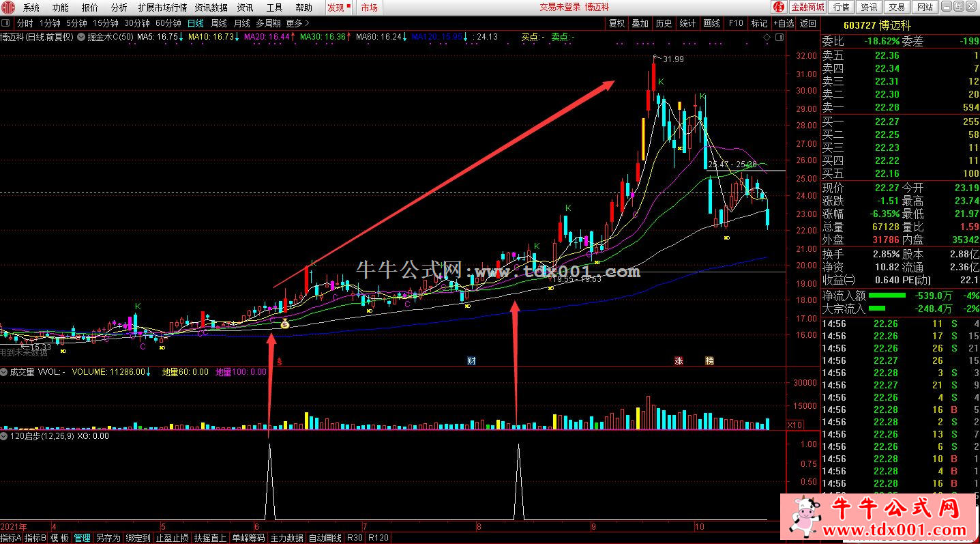The height and width of the screenshot is (544, 980).
Task: Select the 分时 chart period
Action: (x=25, y=23)
